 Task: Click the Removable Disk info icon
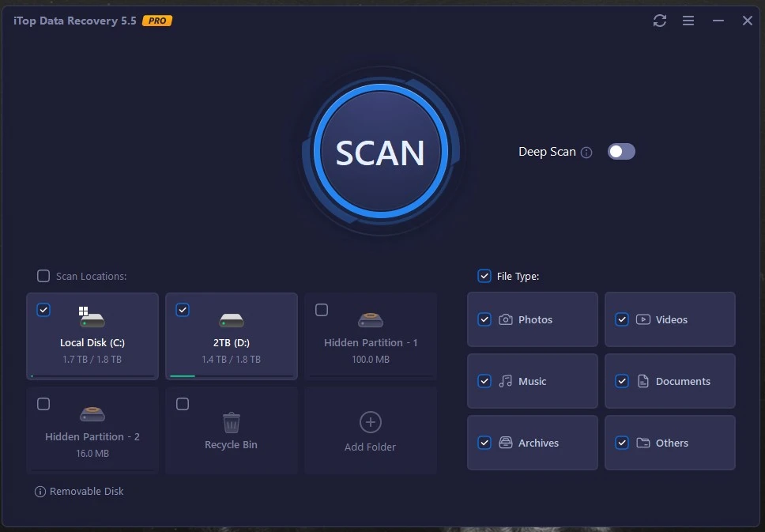(40, 492)
